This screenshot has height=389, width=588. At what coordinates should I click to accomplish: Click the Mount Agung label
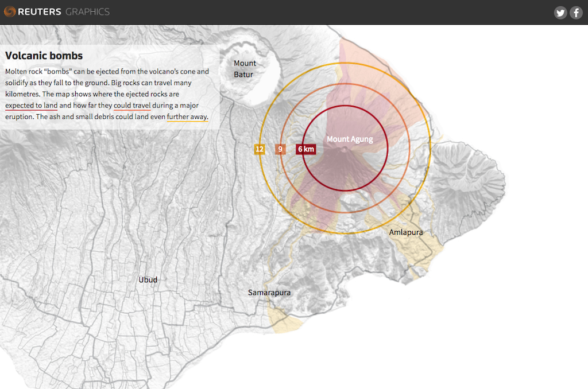pyautogui.click(x=349, y=139)
